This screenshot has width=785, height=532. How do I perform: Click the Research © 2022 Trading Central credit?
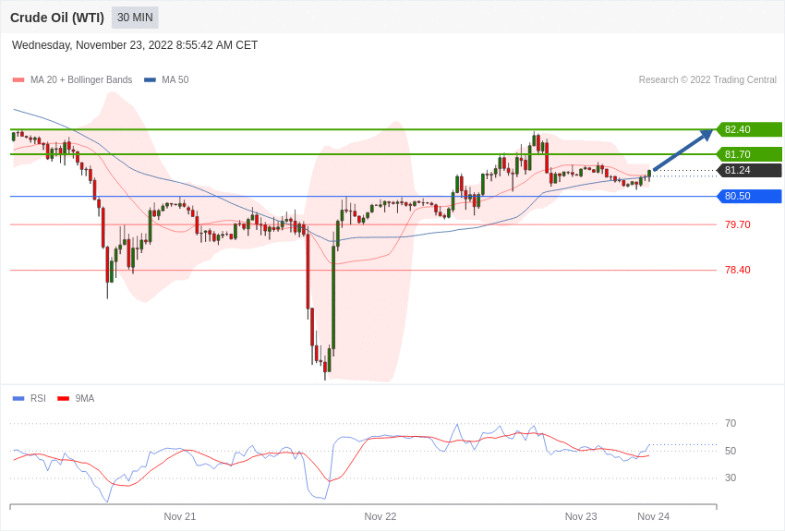pyautogui.click(x=707, y=80)
